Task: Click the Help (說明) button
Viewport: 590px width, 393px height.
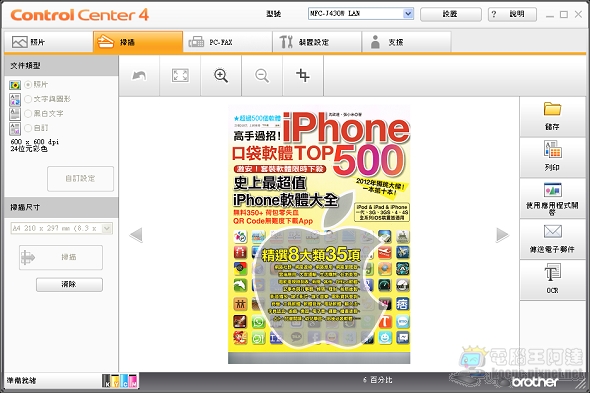Action: (512, 14)
